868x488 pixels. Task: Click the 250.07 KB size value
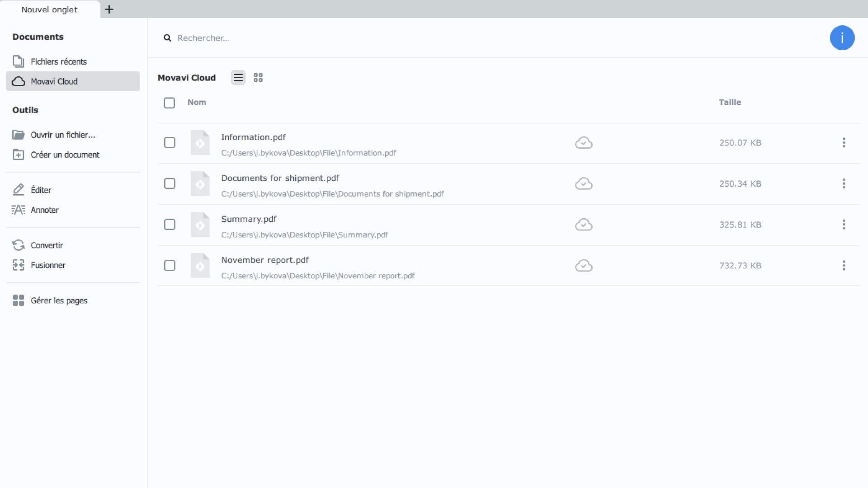pos(740,143)
